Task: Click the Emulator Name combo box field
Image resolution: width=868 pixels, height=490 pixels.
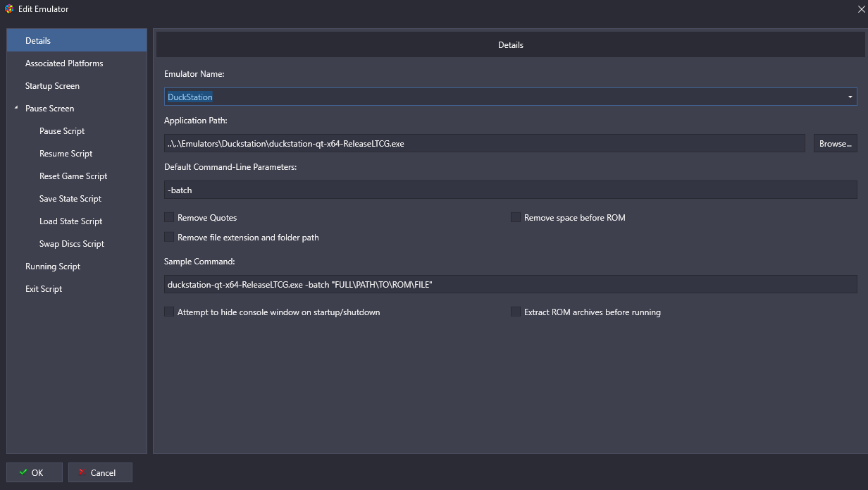Action: [x=510, y=97]
